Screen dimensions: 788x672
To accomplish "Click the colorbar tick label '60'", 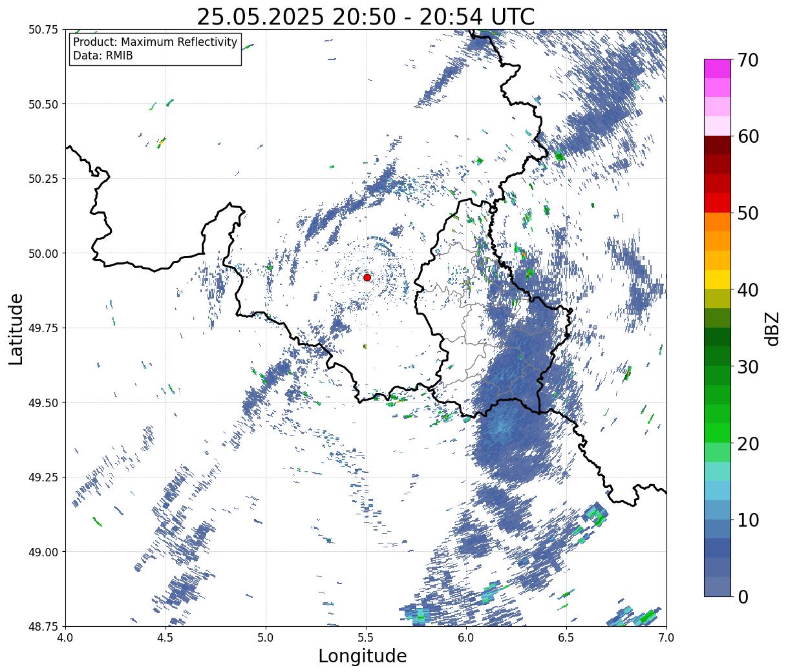I will coord(748,136).
